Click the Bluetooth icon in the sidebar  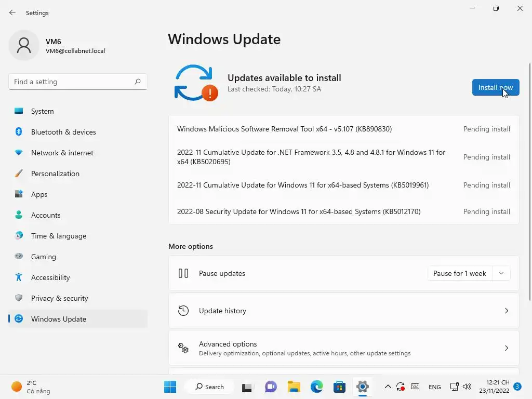pos(19,131)
